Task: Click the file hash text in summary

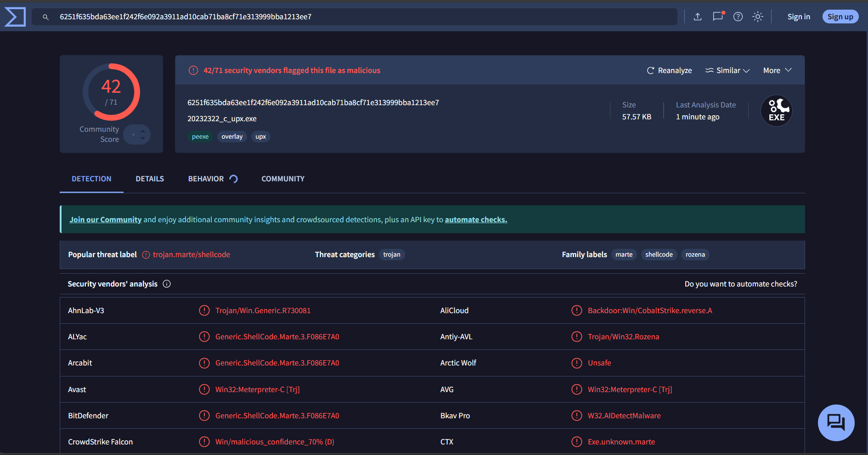Action: 313,102
